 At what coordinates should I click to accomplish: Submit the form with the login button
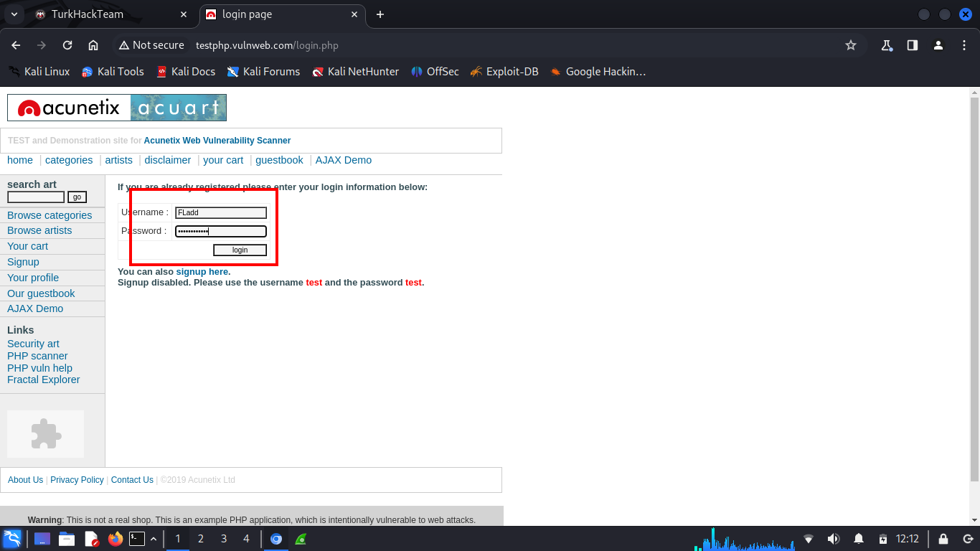tap(240, 250)
